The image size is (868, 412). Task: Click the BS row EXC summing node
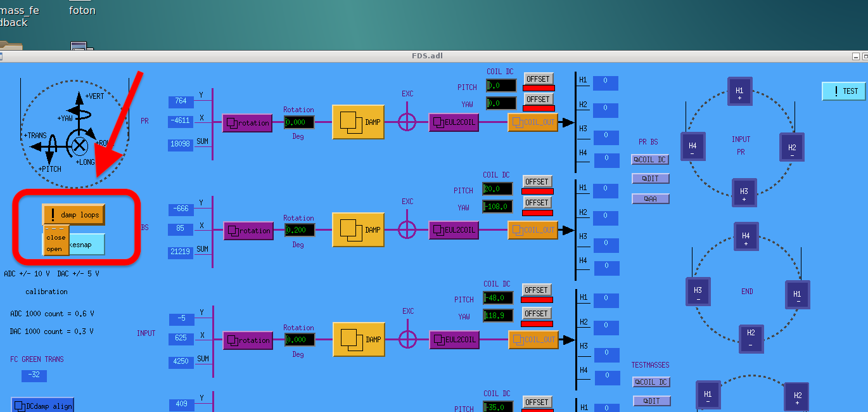coord(407,229)
